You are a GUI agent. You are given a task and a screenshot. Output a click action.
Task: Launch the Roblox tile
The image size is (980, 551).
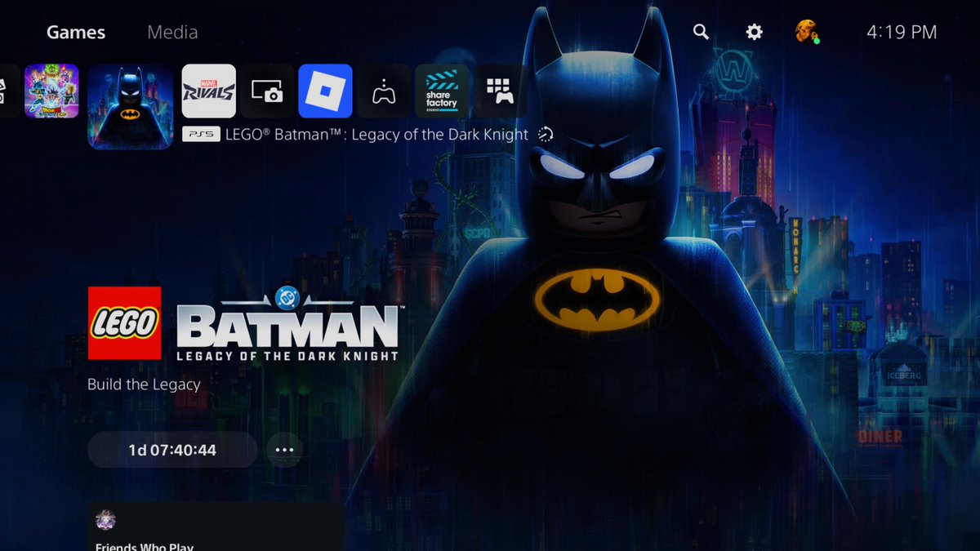click(x=325, y=91)
